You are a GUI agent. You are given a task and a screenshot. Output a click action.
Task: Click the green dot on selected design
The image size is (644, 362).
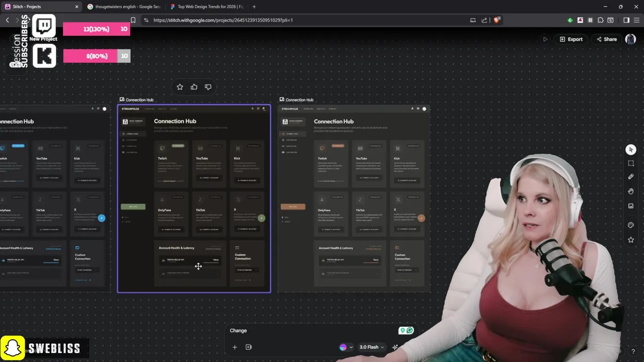pos(261,218)
